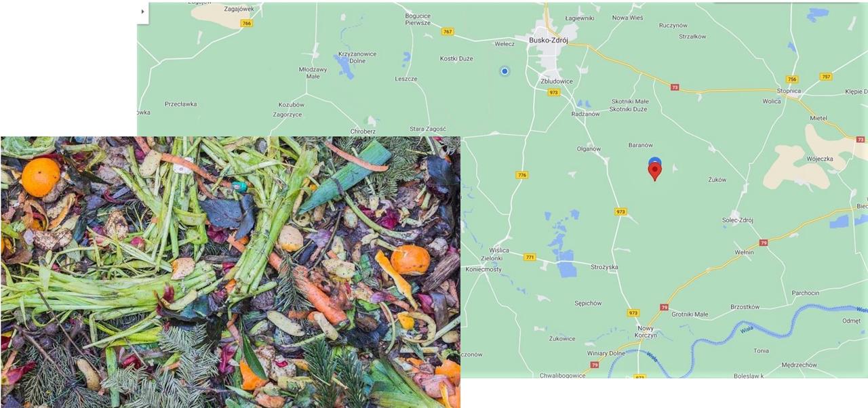Screen dimensions: 868x408
Task: Open the compost photo overlay image
Action: (231, 272)
